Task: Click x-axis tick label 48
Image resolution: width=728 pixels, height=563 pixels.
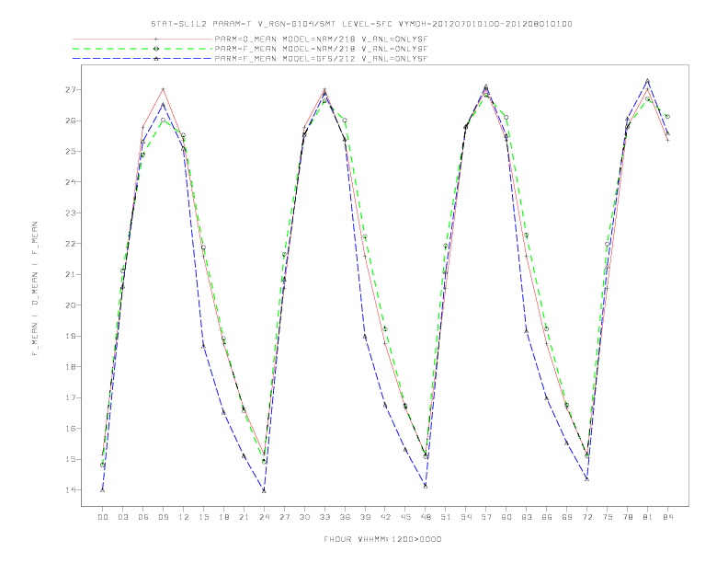Action: pyautogui.click(x=426, y=517)
